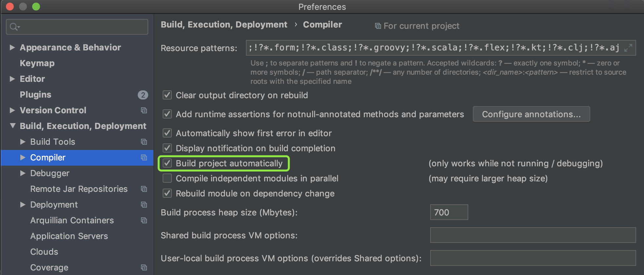644x275 pixels.
Task: Open the Keymap settings page
Action: [37, 63]
